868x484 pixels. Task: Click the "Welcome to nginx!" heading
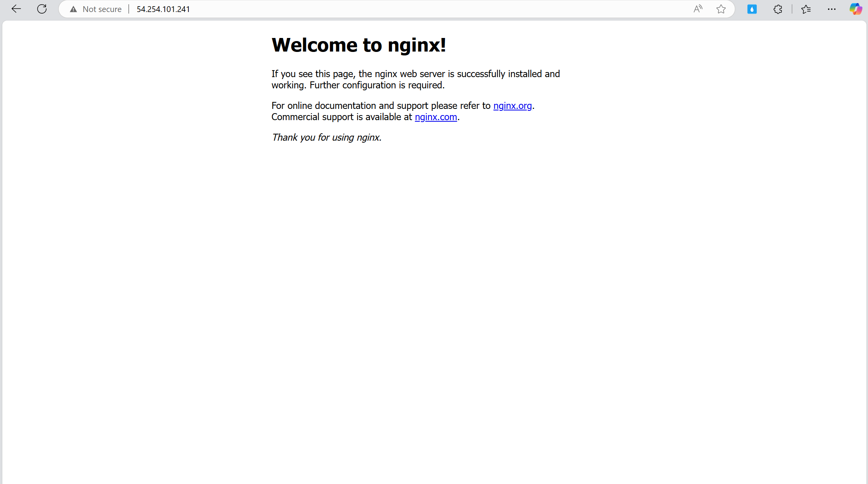[x=359, y=45]
